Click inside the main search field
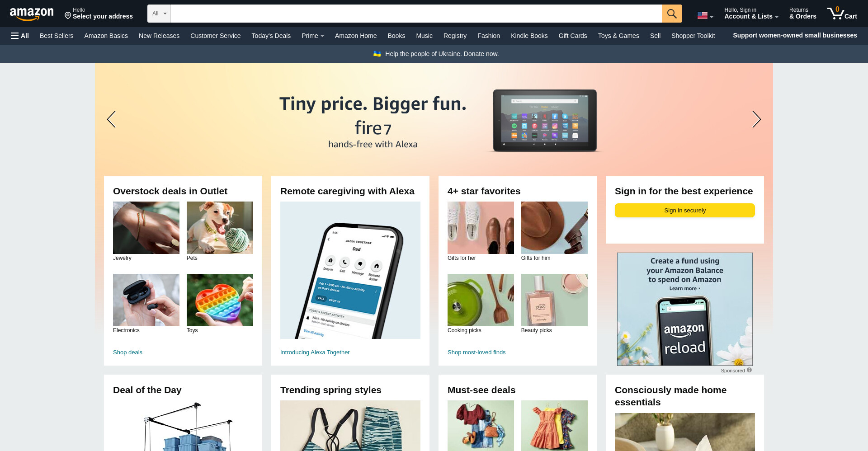The image size is (868, 451). [x=416, y=14]
